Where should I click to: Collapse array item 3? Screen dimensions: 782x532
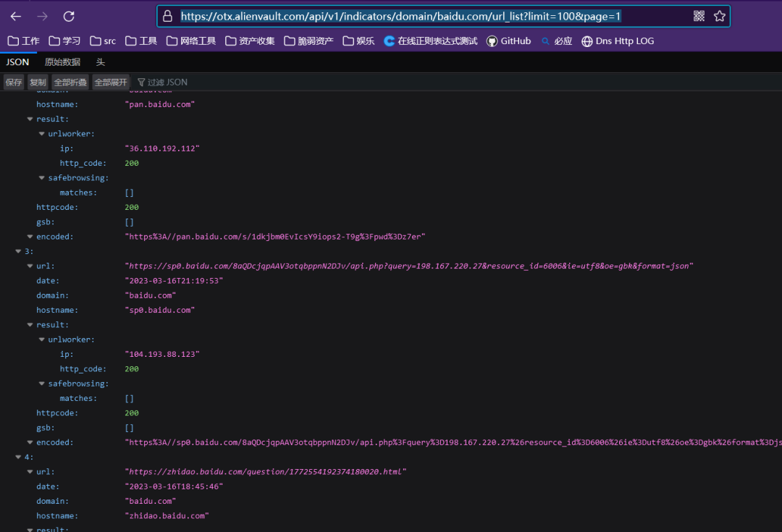pyautogui.click(x=18, y=251)
